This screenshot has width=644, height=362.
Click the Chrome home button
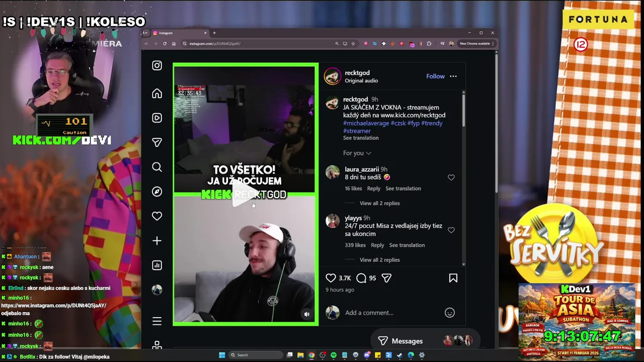pos(174,44)
